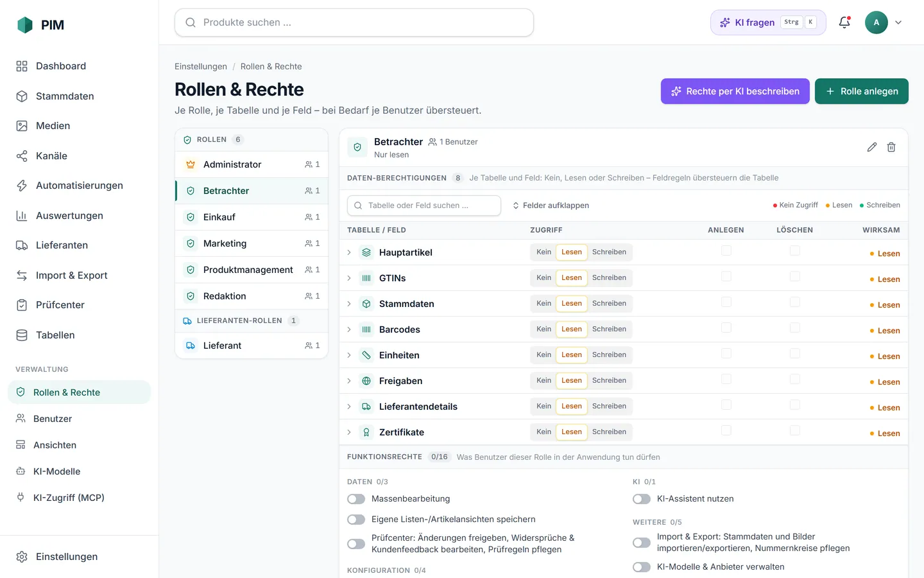Open notifications bell

[x=844, y=22]
